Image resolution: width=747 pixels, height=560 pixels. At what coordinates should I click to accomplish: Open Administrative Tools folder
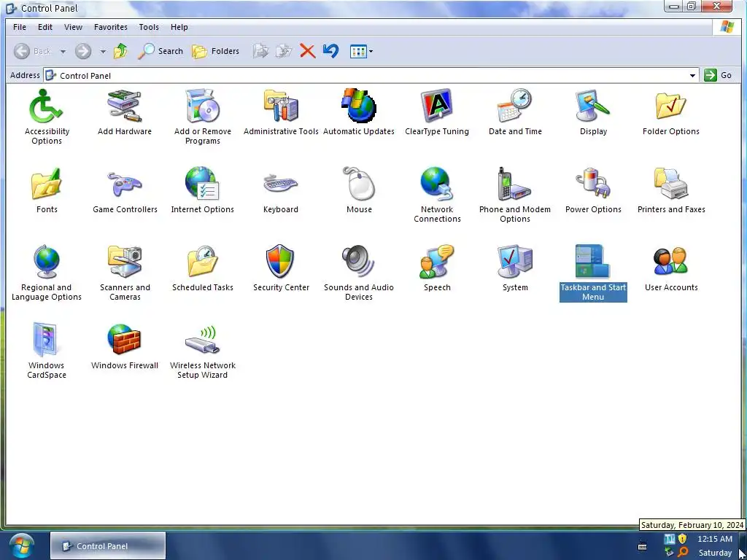pyautogui.click(x=281, y=112)
